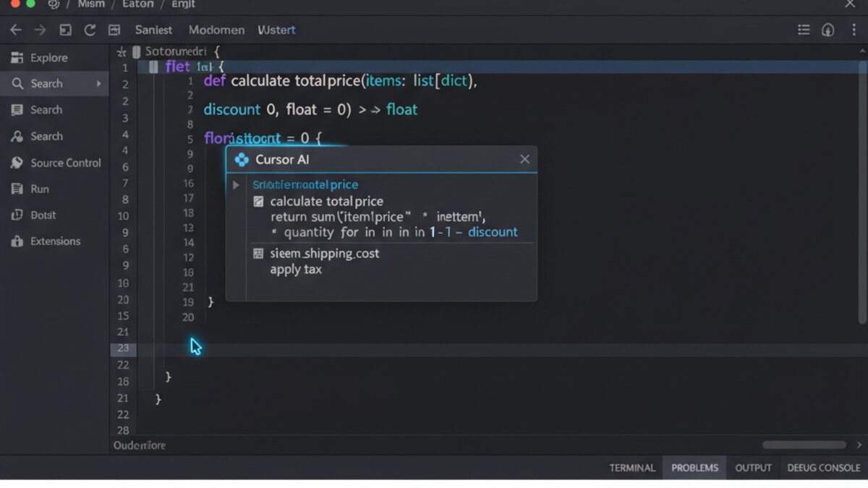The width and height of the screenshot is (868, 488).
Task: Close the window with top-right X
Action: 851,4
